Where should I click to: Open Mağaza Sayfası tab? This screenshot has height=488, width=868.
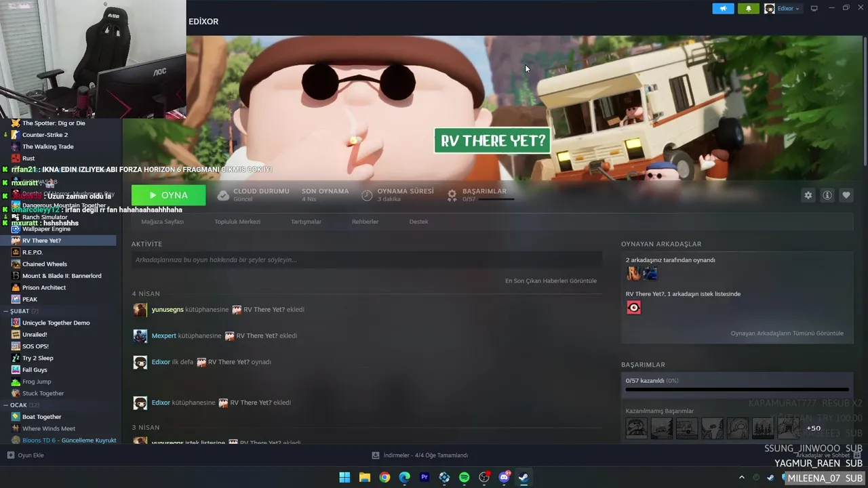click(x=162, y=222)
